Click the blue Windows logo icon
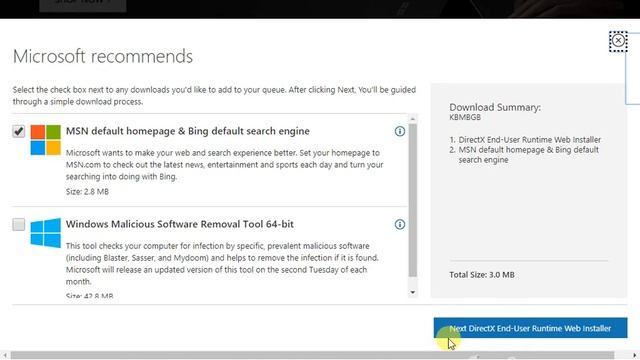 click(46, 233)
